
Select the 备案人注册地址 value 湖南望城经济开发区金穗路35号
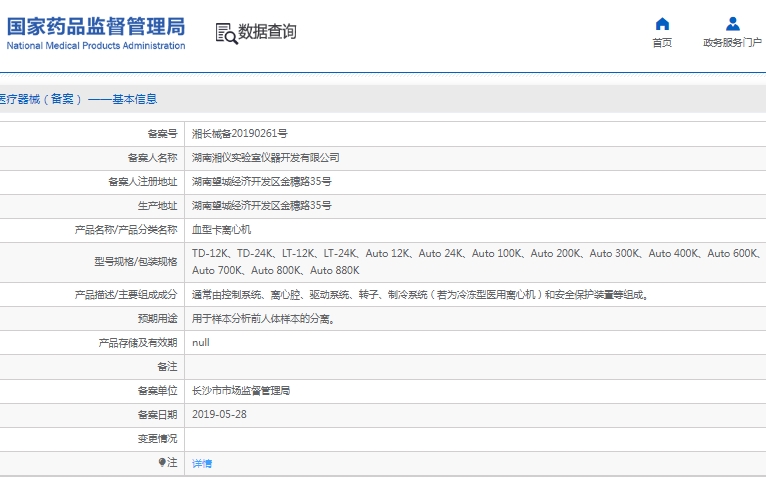pos(261,182)
